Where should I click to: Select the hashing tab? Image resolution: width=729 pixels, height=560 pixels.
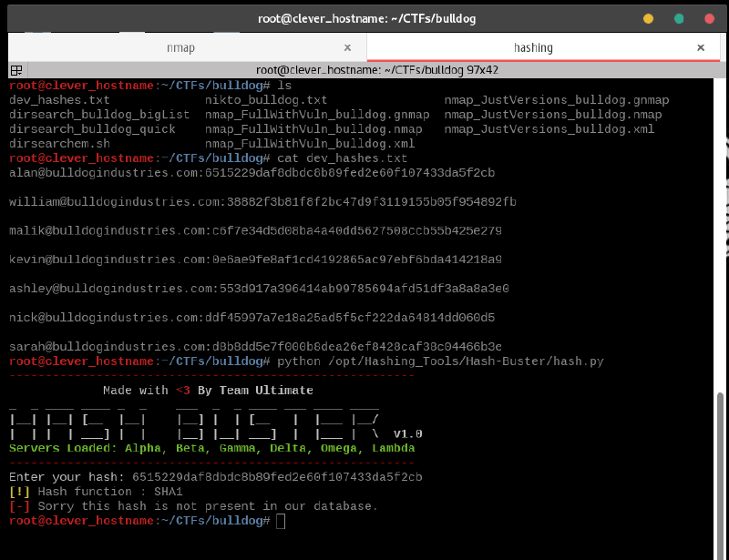[533, 47]
